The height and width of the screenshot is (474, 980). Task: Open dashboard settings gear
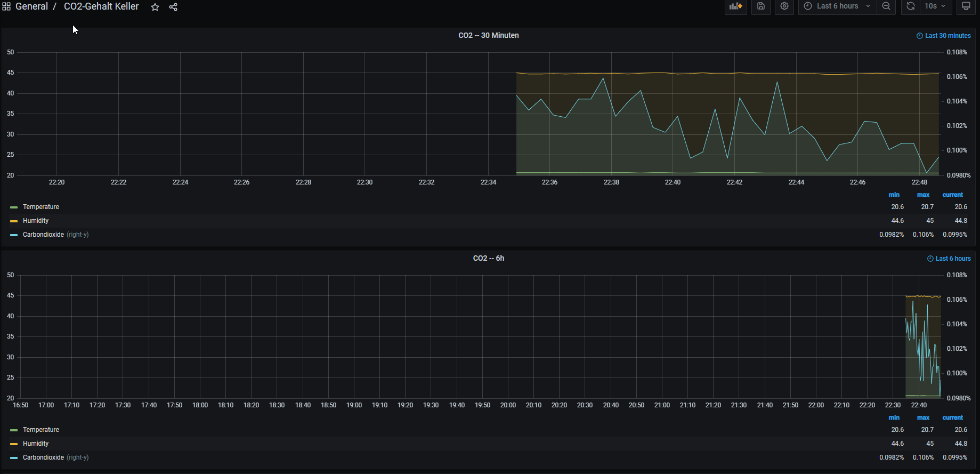784,6
